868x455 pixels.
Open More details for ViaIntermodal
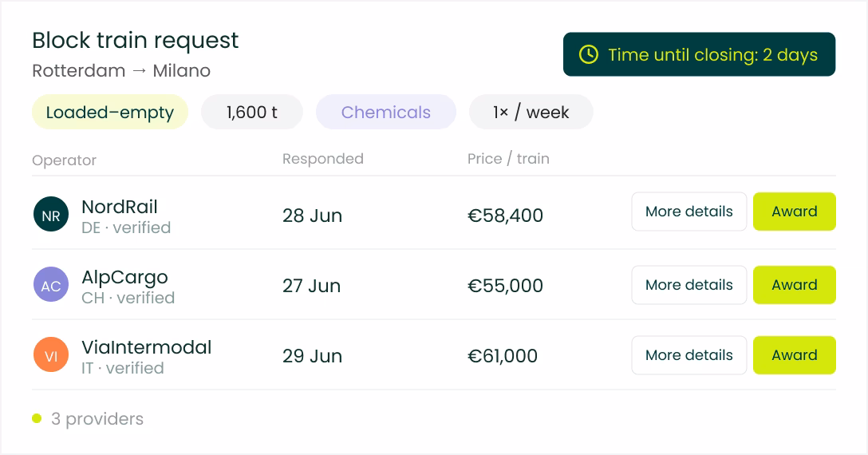coord(689,355)
